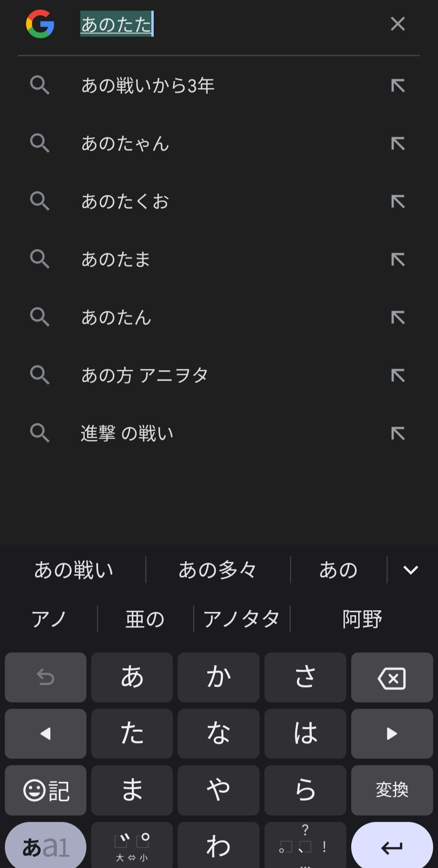Image resolution: width=438 pixels, height=868 pixels.
Task: Expand the conversion candidates list
Action: pyautogui.click(x=410, y=570)
